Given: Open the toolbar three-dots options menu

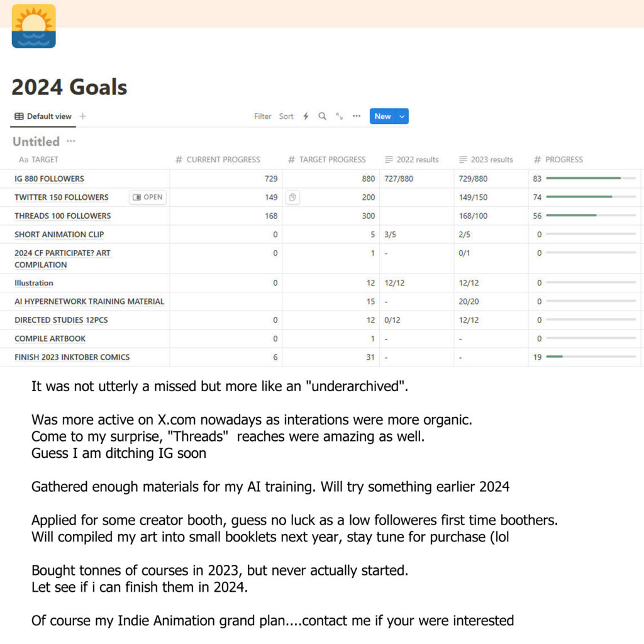Looking at the screenshot, I should coord(357,116).
